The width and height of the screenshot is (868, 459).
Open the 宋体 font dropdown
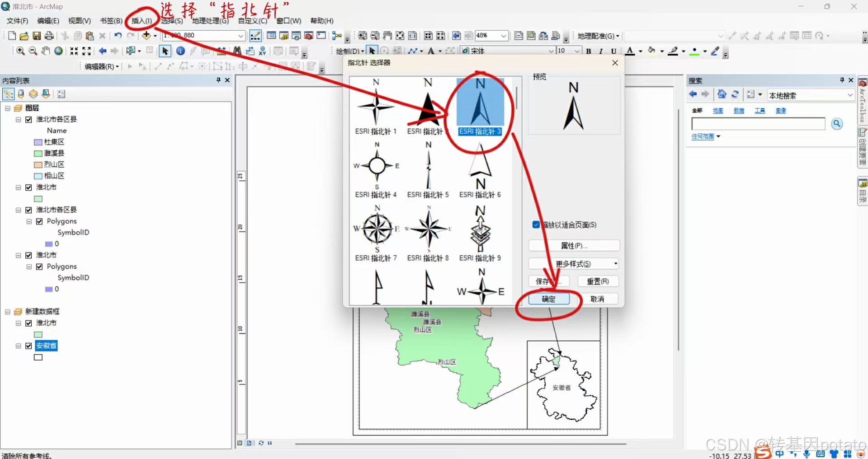click(x=551, y=51)
